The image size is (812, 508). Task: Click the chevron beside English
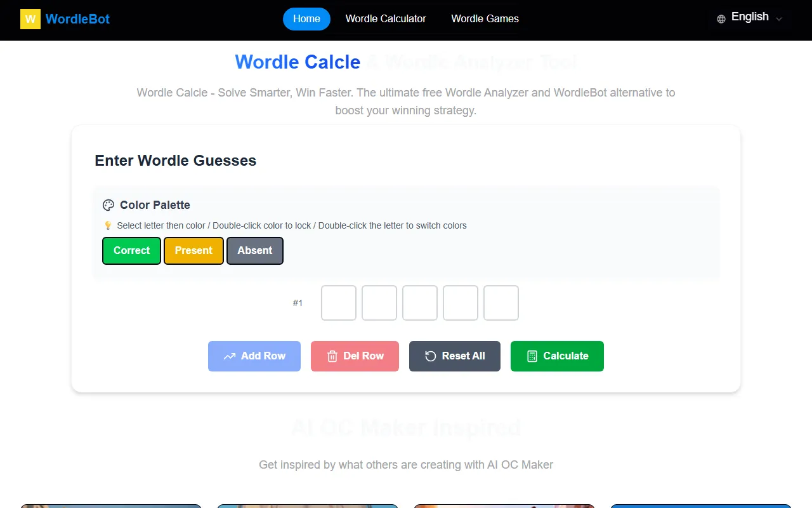coord(779,19)
